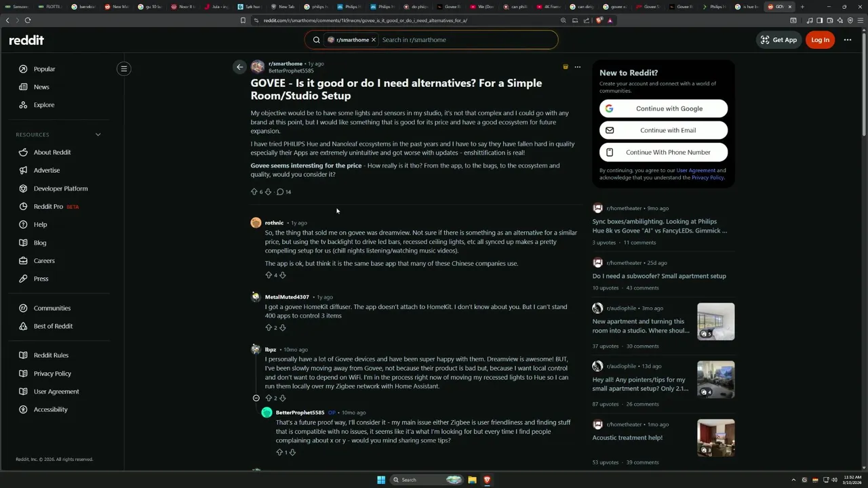Open the Reddit home logo
Screen dimensions: 868x488
[x=26, y=40]
